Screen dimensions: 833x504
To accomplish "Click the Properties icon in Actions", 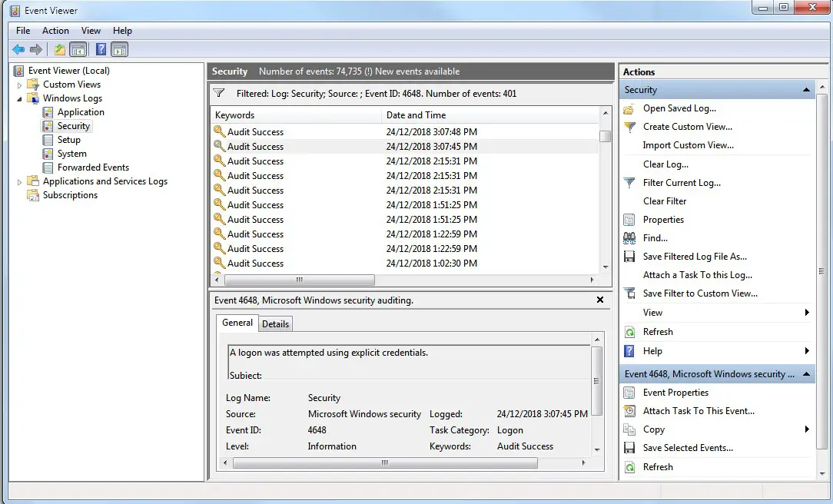I will pos(629,220).
